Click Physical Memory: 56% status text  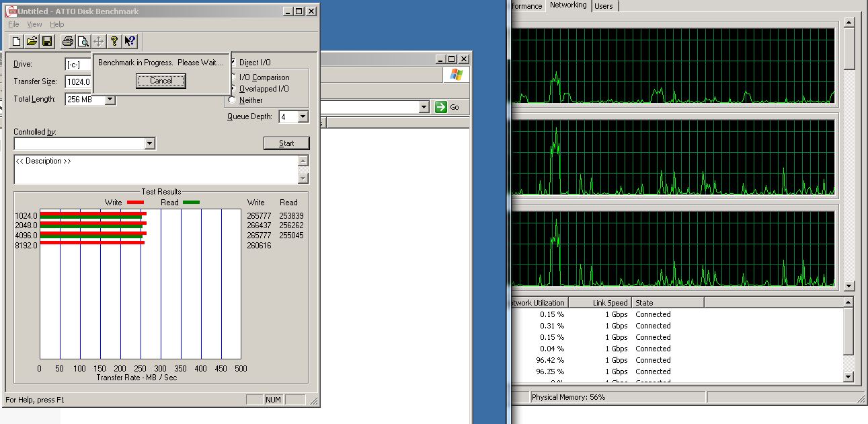pos(569,397)
